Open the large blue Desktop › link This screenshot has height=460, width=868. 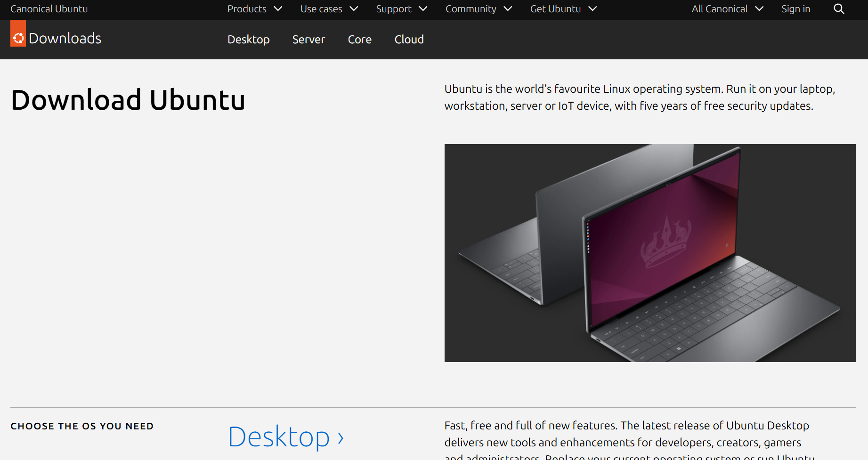(286, 437)
